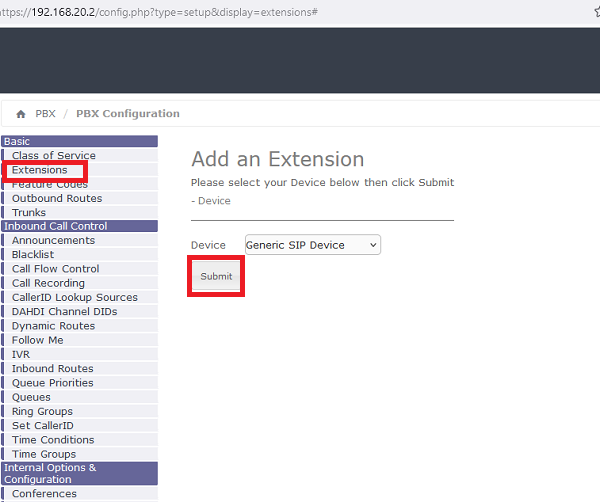600x502 pixels.
Task: Select Call Flow Control
Action: pyautogui.click(x=56, y=269)
